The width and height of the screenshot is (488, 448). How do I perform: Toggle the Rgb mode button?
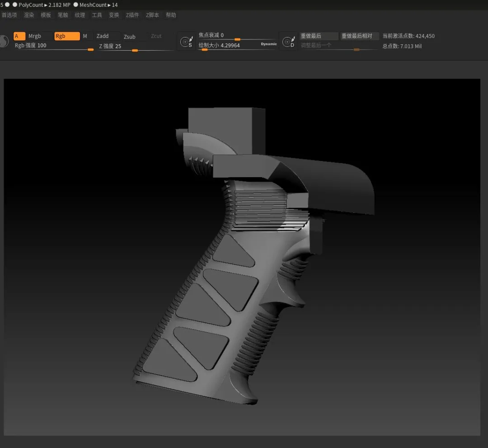pyautogui.click(x=66, y=36)
